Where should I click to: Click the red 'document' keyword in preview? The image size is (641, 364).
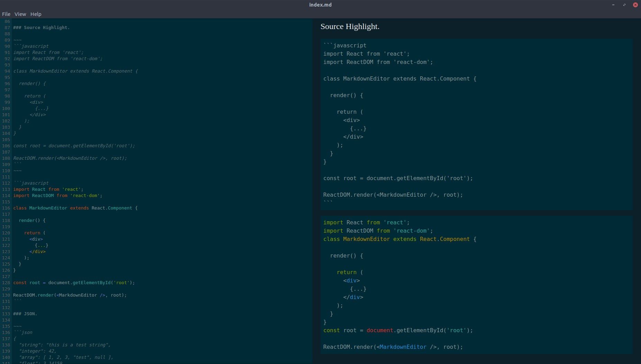pos(380,330)
